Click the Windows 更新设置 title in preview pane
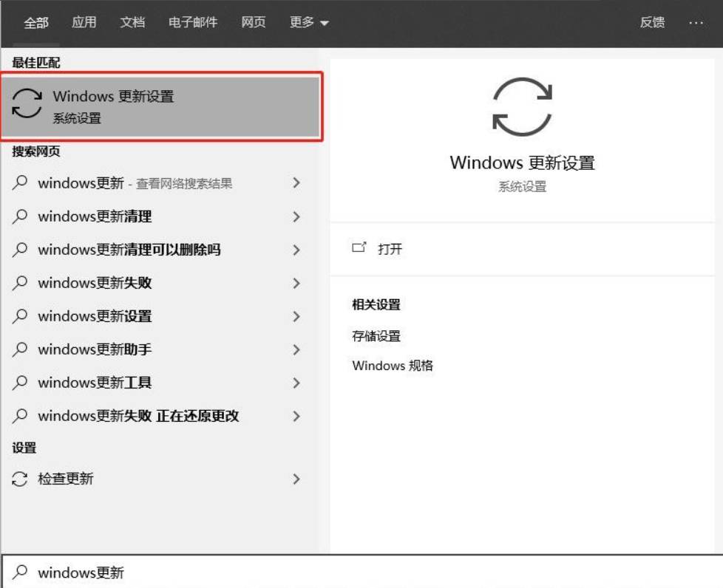The height and width of the screenshot is (588, 723). click(x=522, y=163)
